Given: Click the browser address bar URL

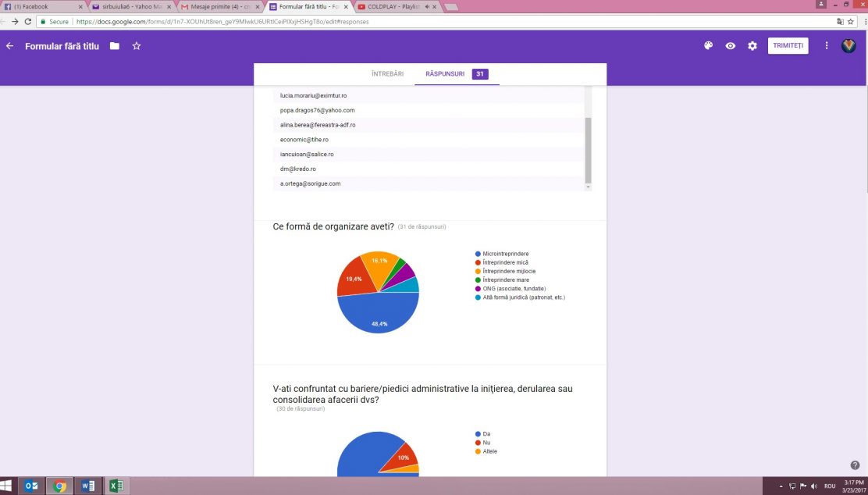Looking at the screenshot, I should point(222,22).
